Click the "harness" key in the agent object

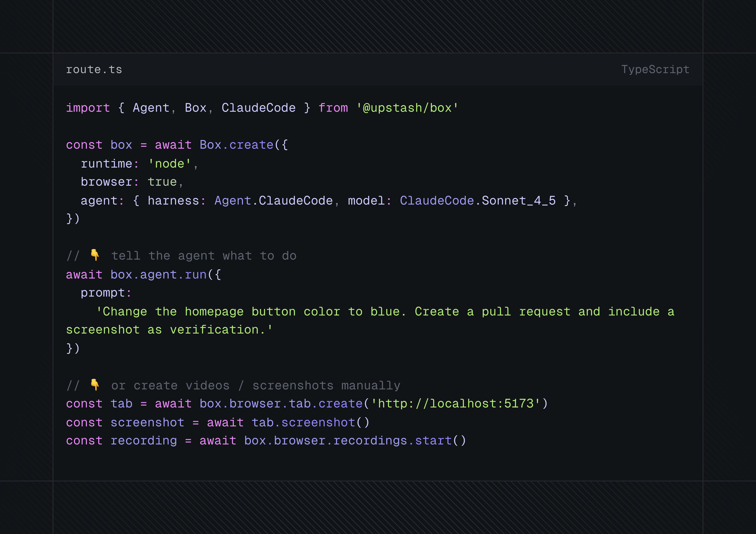(x=173, y=201)
